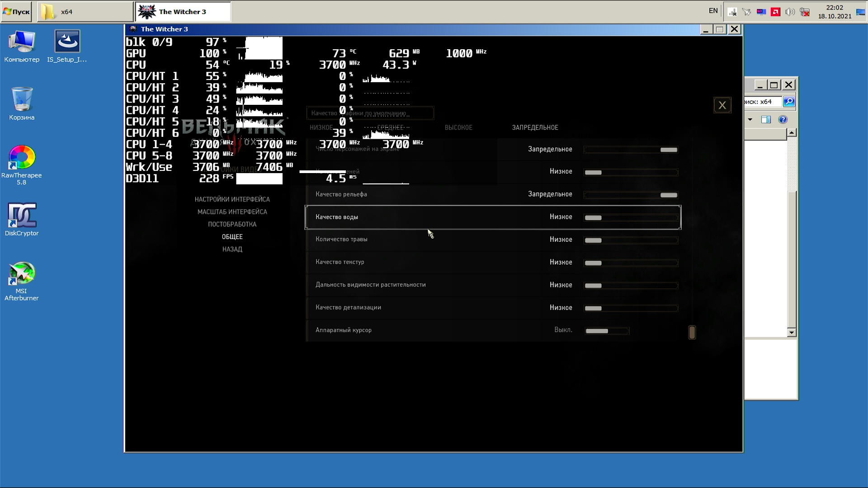The width and height of the screenshot is (868, 488).
Task: Click the search magnifier button in explorer
Action: click(x=789, y=102)
